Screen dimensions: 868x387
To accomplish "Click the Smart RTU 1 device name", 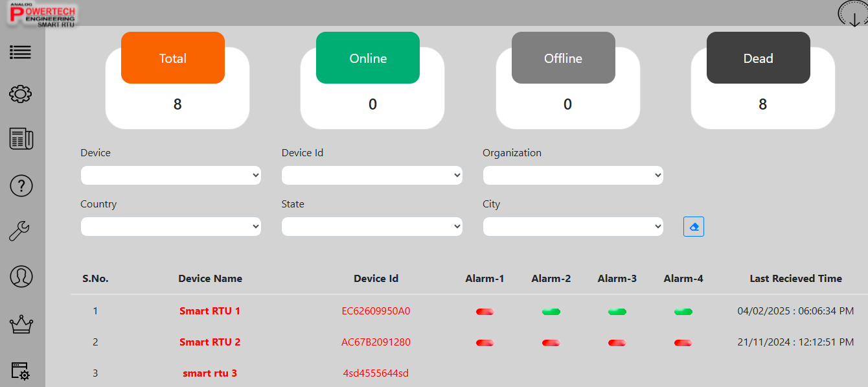I will pos(210,311).
